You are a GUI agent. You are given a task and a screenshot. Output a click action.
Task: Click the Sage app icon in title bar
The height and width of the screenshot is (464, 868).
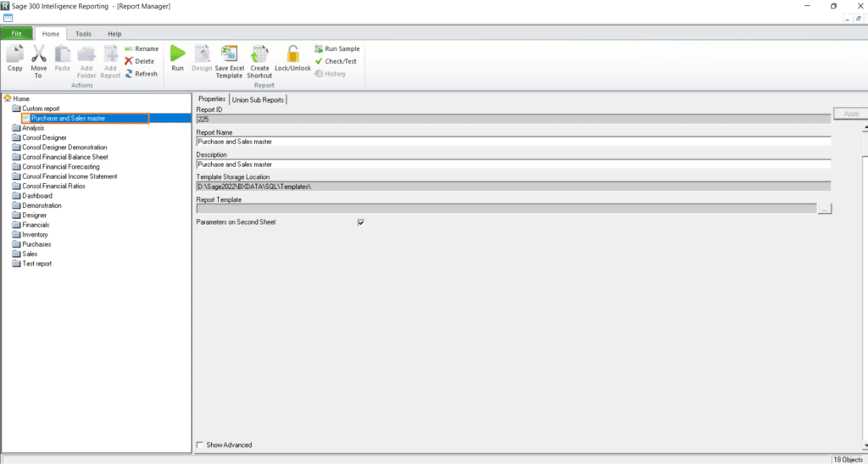(x=5, y=6)
